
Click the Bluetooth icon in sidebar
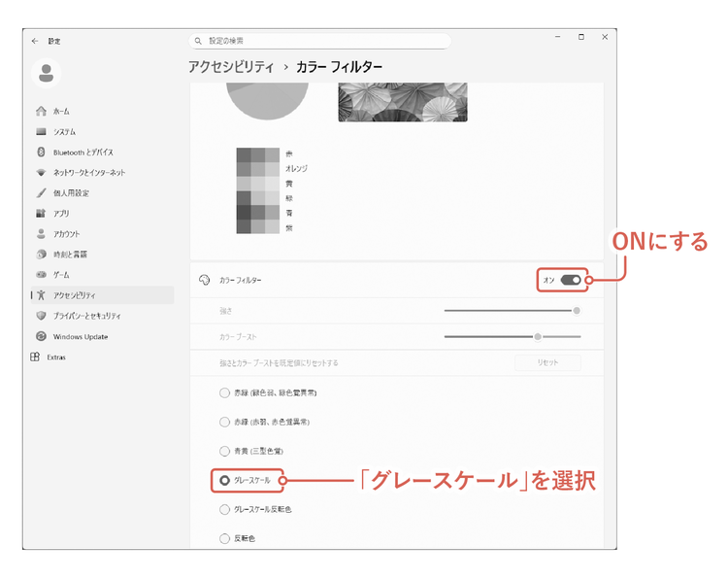coord(42,152)
